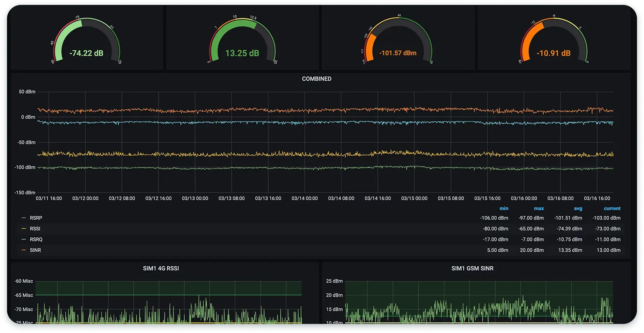Viewport: 644px width, 333px height.
Task: Toggle the RSSI series via its legend label
Action: pyautogui.click(x=35, y=229)
